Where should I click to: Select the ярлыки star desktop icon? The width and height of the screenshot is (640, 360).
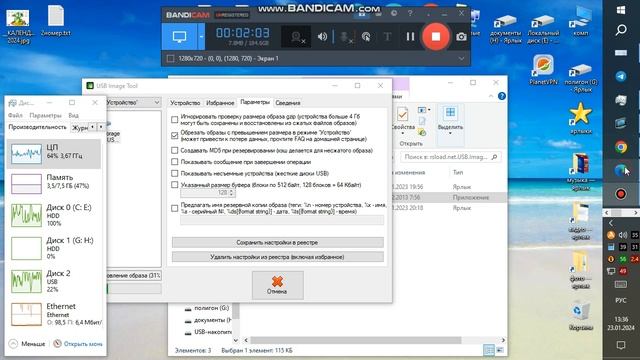580,118
